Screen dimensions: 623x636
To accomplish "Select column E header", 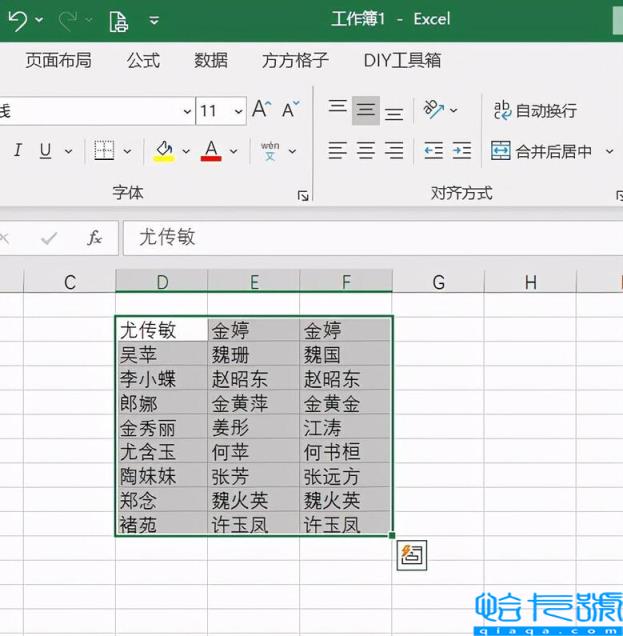I will tap(254, 281).
